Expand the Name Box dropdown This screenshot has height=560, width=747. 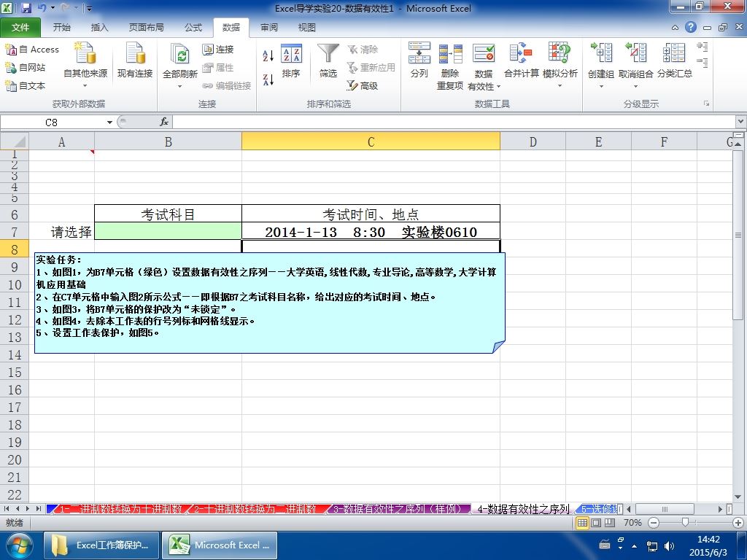pos(109,122)
